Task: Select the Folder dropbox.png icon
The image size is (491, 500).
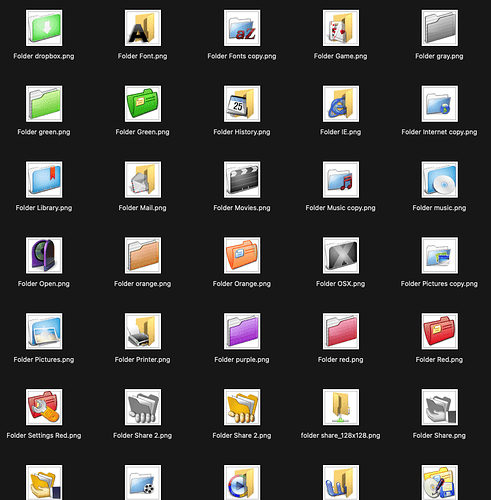Action: (44, 28)
